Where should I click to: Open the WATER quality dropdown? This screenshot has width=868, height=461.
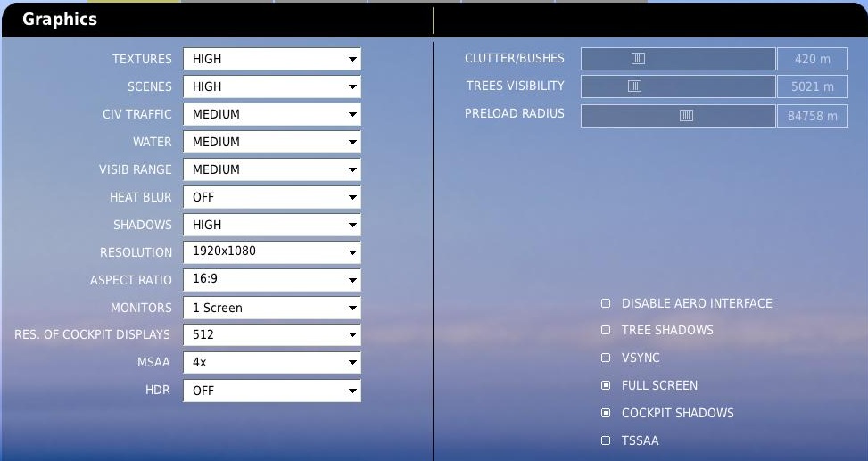[272, 142]
